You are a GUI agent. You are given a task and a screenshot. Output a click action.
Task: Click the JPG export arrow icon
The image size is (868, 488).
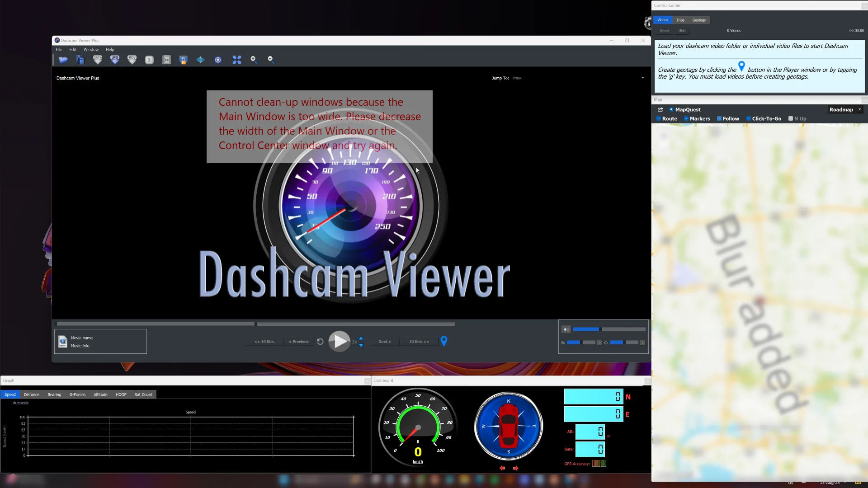click(x=115, y=60)
